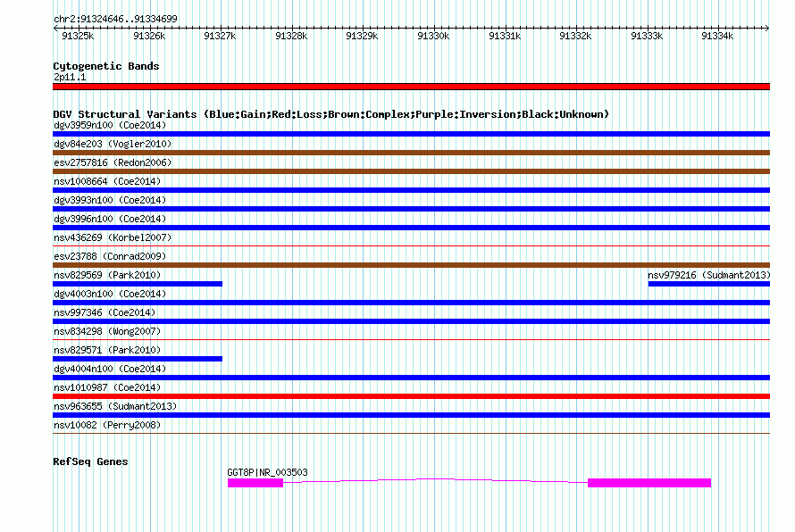Click thin red line of nsv436269
Screen dimensions: 795x532
(x=411, y=246)
